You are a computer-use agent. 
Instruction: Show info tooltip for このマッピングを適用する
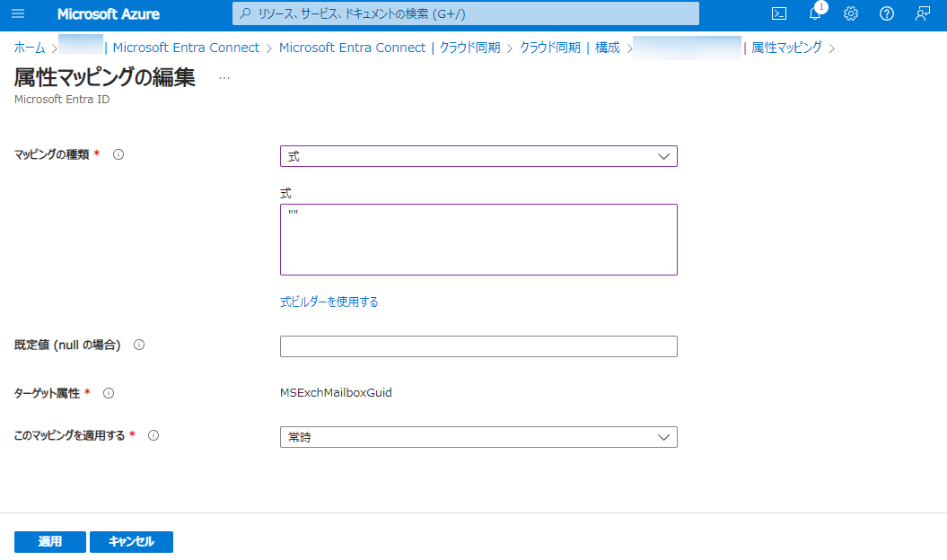pos(153,435)
